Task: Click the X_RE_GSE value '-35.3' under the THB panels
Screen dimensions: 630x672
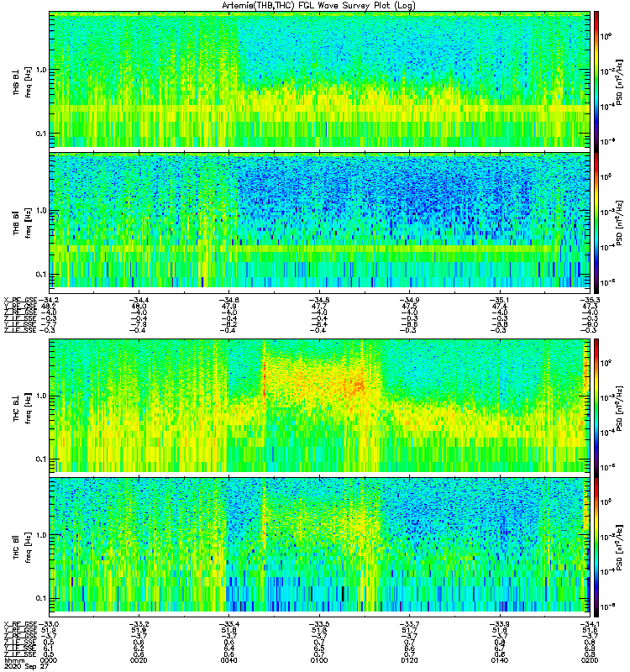Action: pos(590,300)
